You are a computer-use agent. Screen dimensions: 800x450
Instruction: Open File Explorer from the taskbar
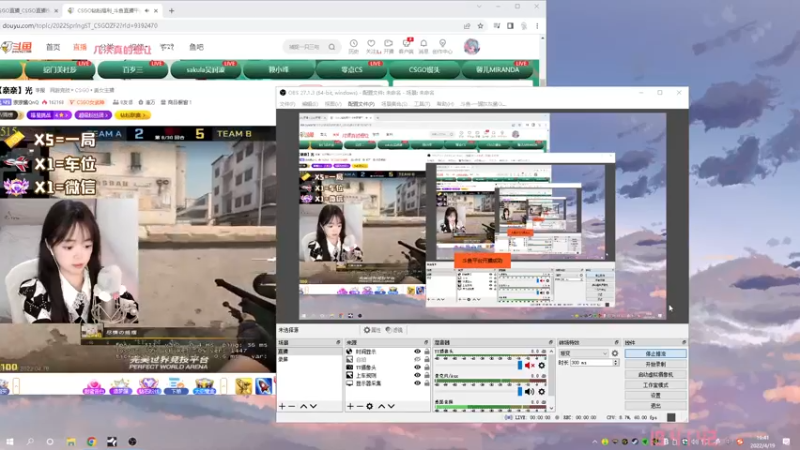71,441
